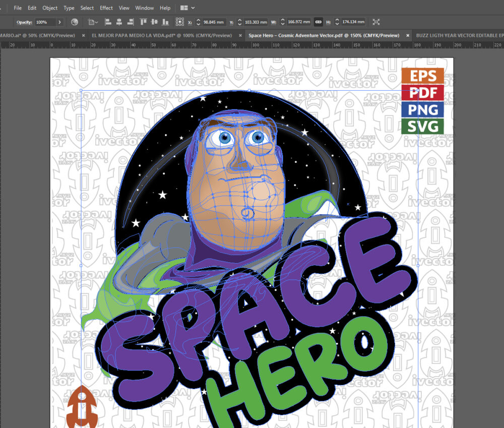Click the Y position stepper arrows
The image size is (504, 428).
[239, 22]
